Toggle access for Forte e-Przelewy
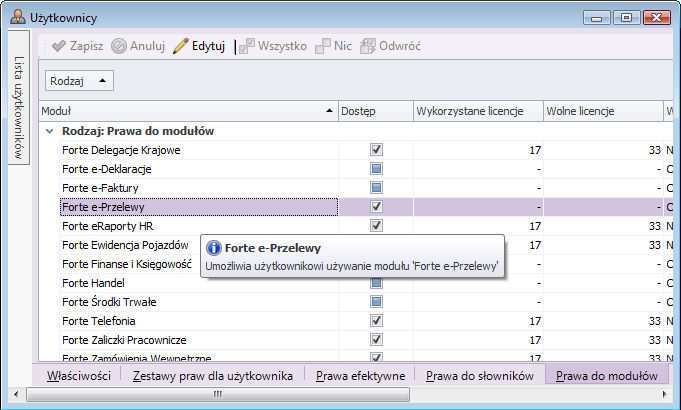This screenshot has width=681, height=410. (x=376, y=207)
